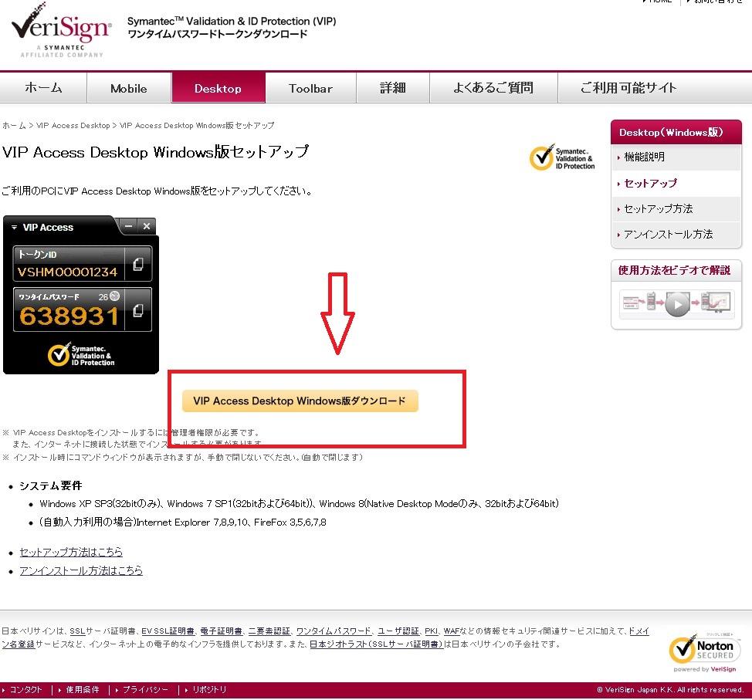Open the Toolbar navigation tab
Image resolution: width=752 pixels, height=700 pixels.
pos(310,88)
